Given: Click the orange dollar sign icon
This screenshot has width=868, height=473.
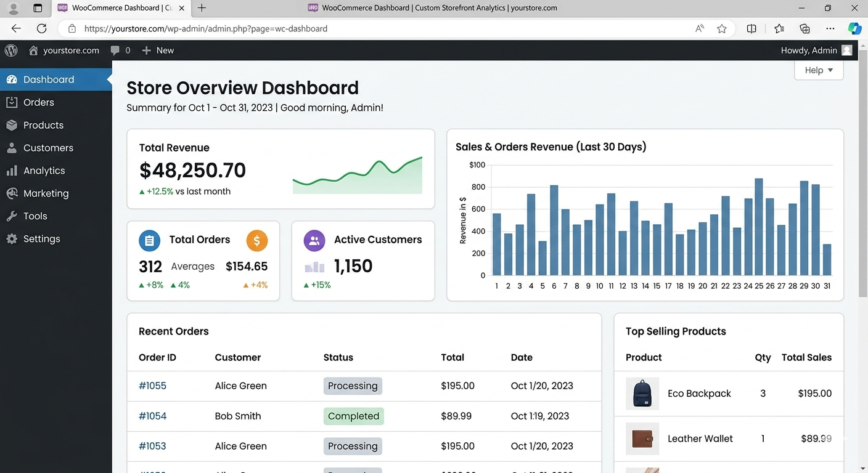Looking at the screenshot, I should tap(257, 241).
